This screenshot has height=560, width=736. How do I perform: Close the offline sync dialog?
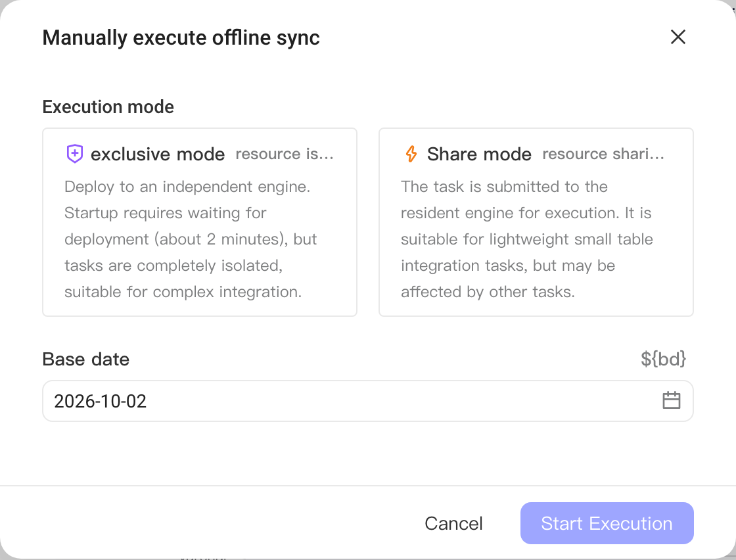pyautogui.click(x=678, y=37)
